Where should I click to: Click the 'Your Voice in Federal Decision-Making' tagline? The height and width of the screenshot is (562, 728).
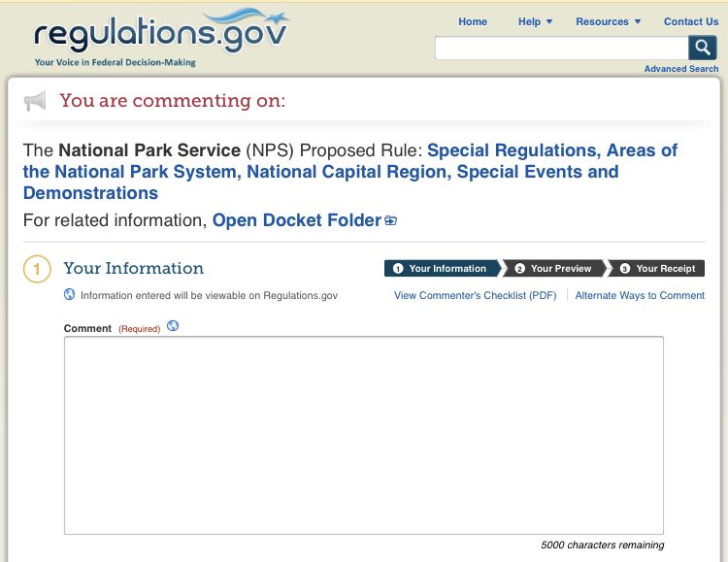(x=116, y=62)
